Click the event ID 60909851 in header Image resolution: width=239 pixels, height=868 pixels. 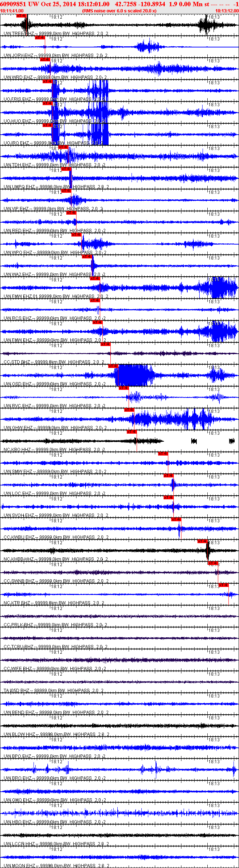[x=13, y=4]
